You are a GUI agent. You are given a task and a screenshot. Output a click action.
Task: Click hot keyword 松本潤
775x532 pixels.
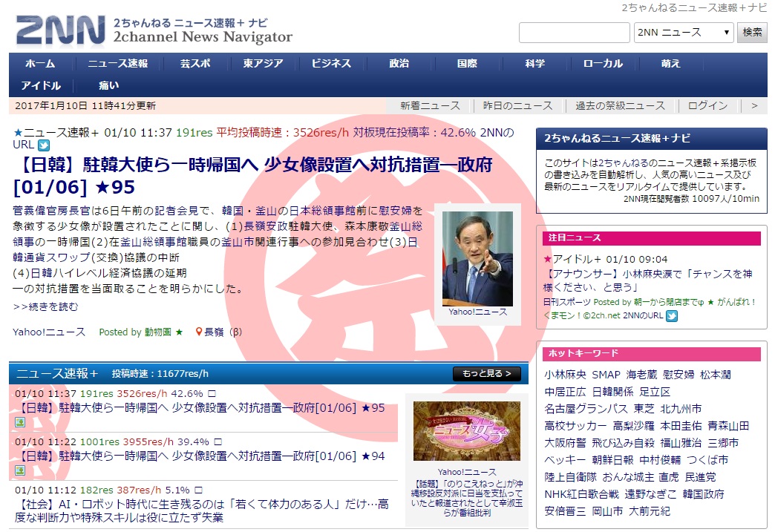pos(715,375)
